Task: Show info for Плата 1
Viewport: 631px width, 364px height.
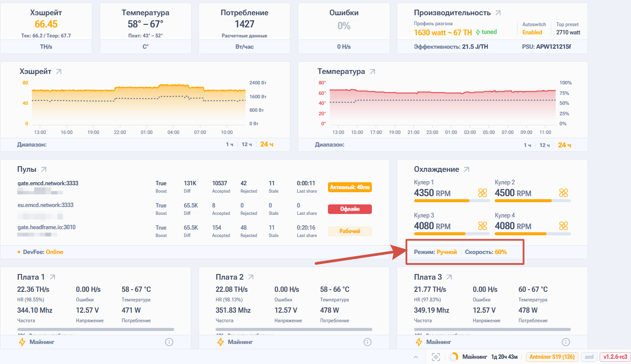Action: pyautogui.click(x=169, y=342)
